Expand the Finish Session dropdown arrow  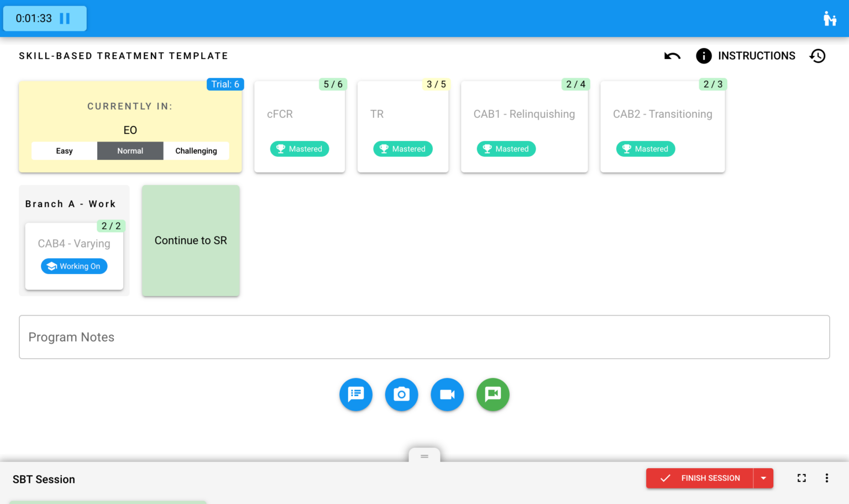click(763, 478)
